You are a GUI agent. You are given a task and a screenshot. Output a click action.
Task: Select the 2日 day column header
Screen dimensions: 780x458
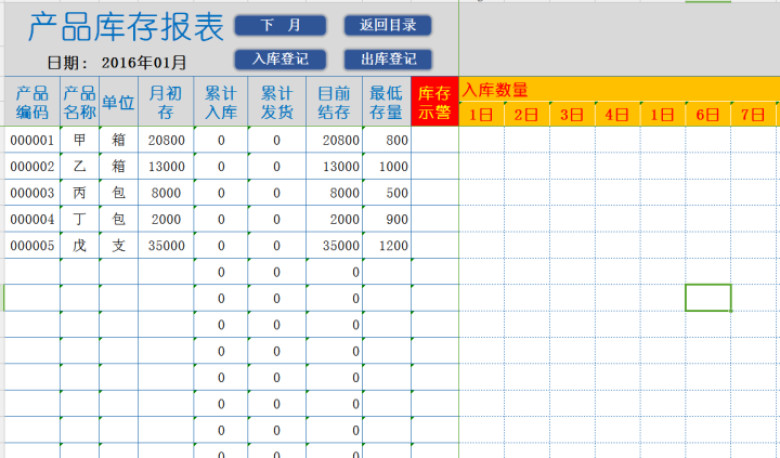pyautogui.click(x=527, y=115)
